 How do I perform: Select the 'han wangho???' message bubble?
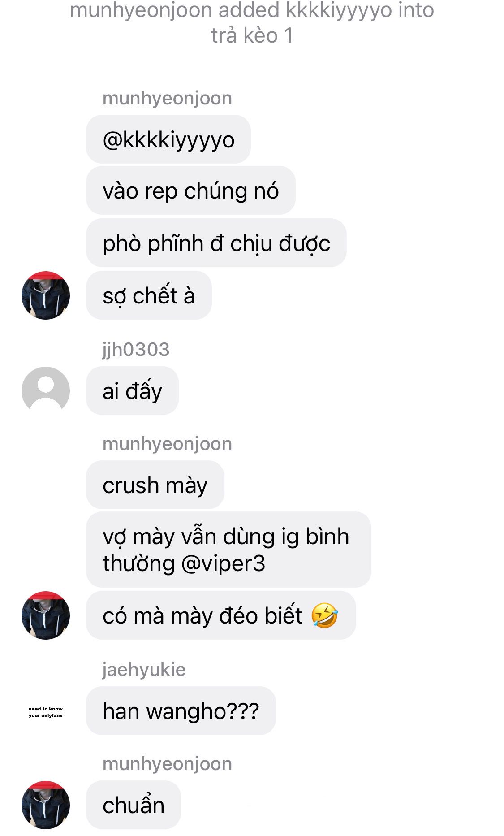tap(181, 711)
